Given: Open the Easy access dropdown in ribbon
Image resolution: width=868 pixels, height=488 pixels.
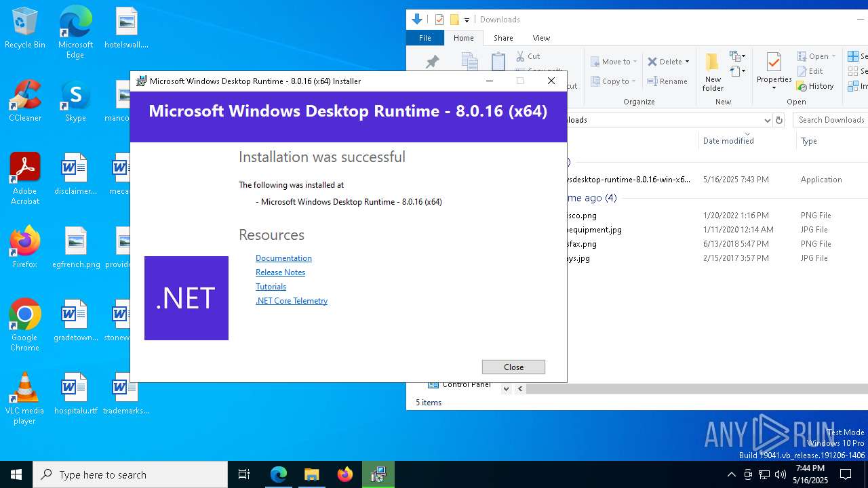Looking at the screenshot, I should tap(738, 71).
